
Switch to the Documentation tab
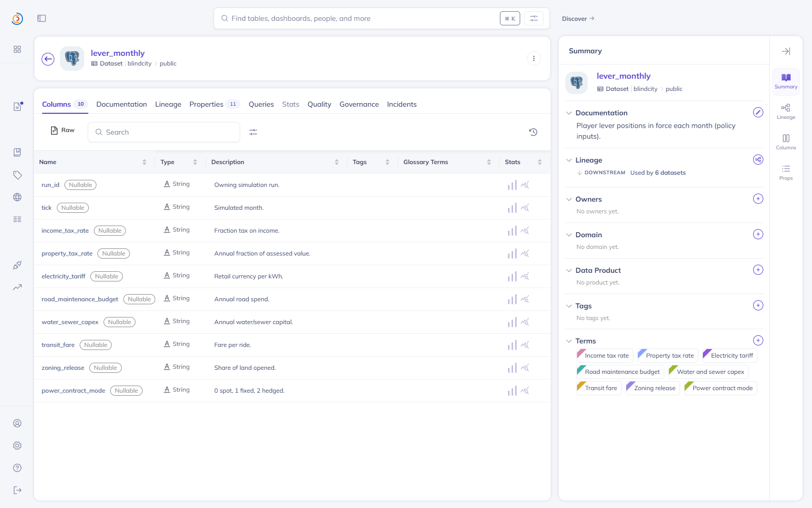point(122,104)
